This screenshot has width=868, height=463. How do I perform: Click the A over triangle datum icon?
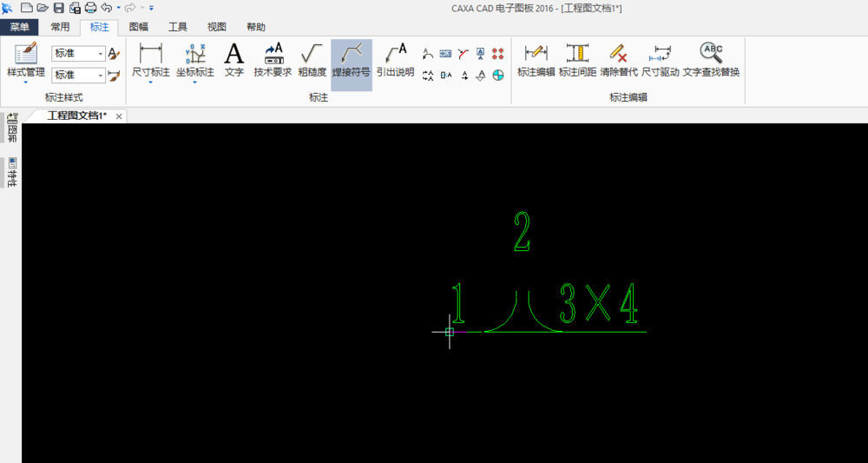click(x=481, y=76)
